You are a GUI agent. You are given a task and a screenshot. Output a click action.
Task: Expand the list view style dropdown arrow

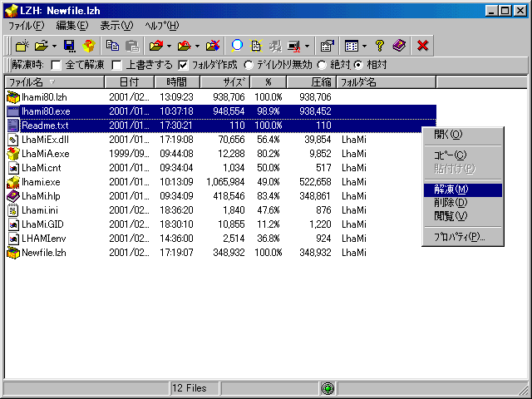[364, 46]
